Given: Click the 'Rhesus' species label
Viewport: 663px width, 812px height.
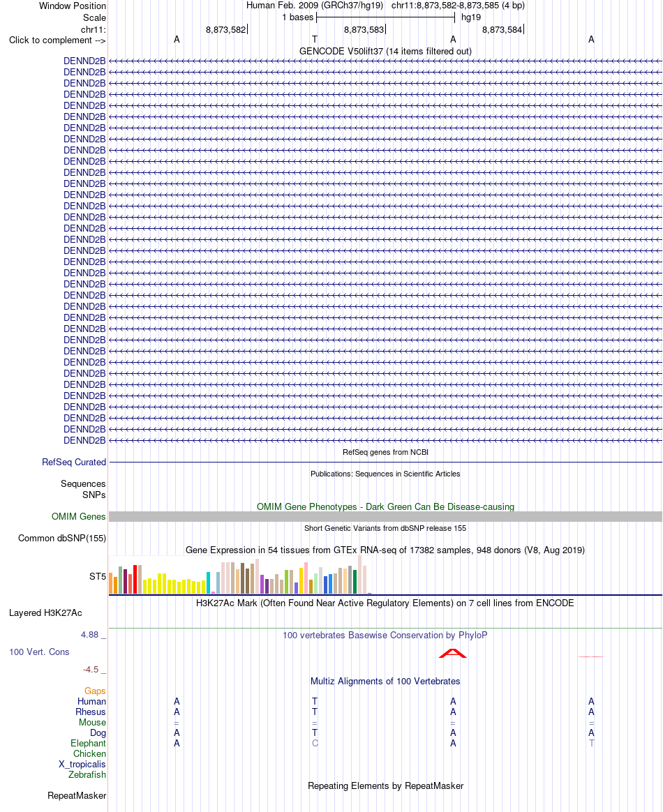Looking at the screenshot, I should 91,712.
